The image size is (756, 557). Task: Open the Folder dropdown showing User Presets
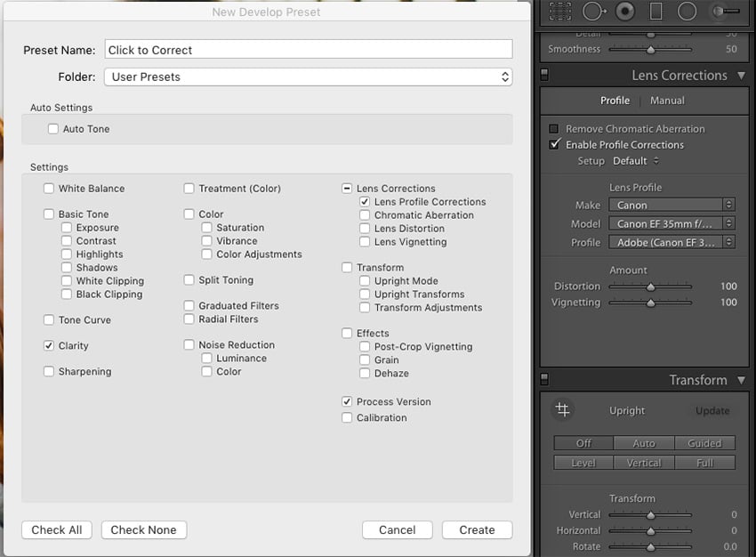(308, 77)
